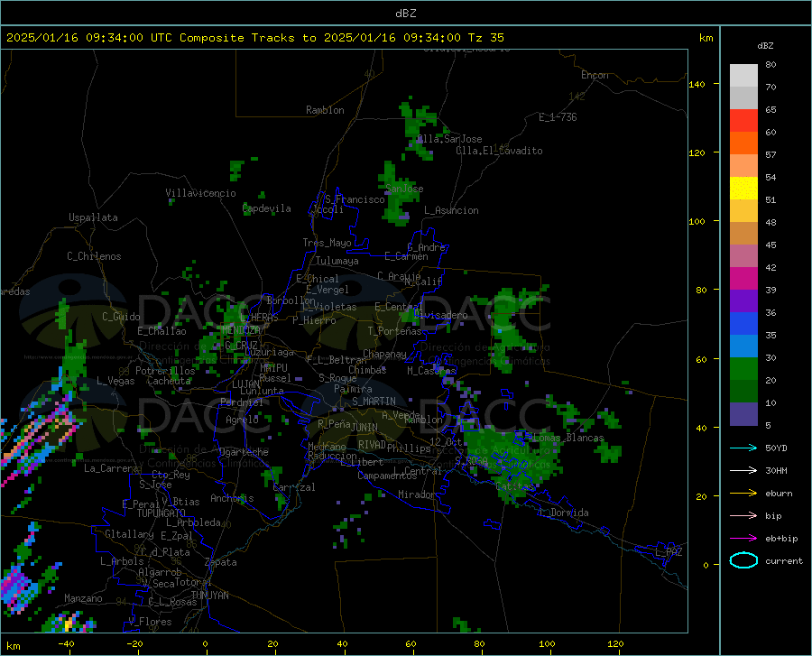Click the dBZ title at top

pyautogui.click(x=405, y=14)
